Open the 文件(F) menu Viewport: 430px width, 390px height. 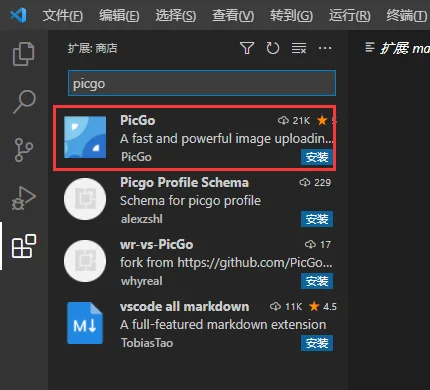click(63, 15)
